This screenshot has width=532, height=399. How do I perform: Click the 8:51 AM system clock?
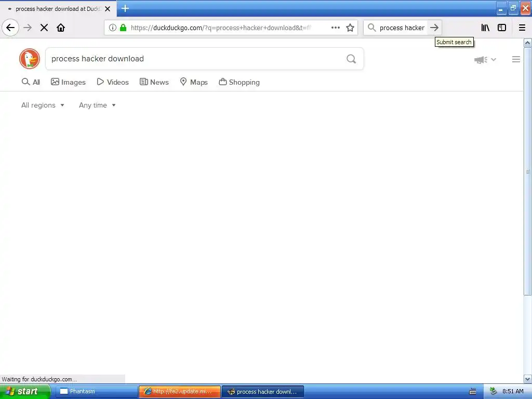click(513, 391)
